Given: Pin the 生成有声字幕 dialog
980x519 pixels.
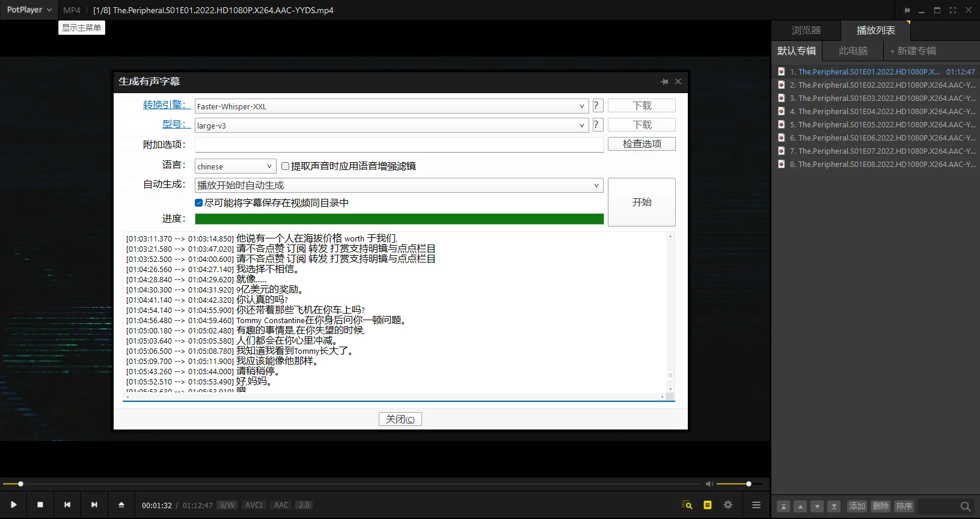Looking at the screenshot, I should 664,82.
